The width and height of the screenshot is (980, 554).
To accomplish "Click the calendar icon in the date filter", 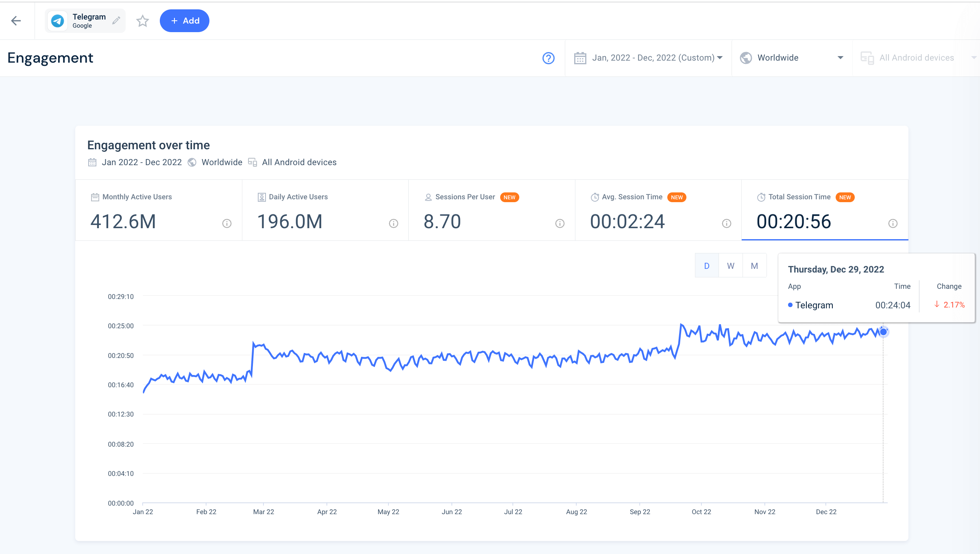I will [580, 58].
